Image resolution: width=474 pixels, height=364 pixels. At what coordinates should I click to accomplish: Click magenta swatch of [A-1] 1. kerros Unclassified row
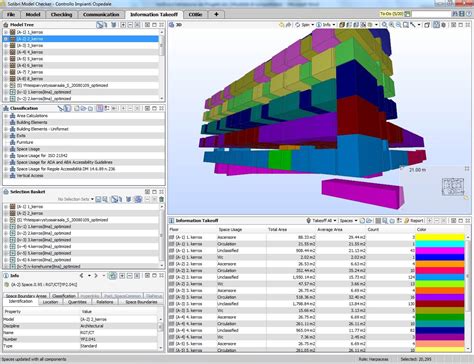pyautogui.click(x=440, y=251)
